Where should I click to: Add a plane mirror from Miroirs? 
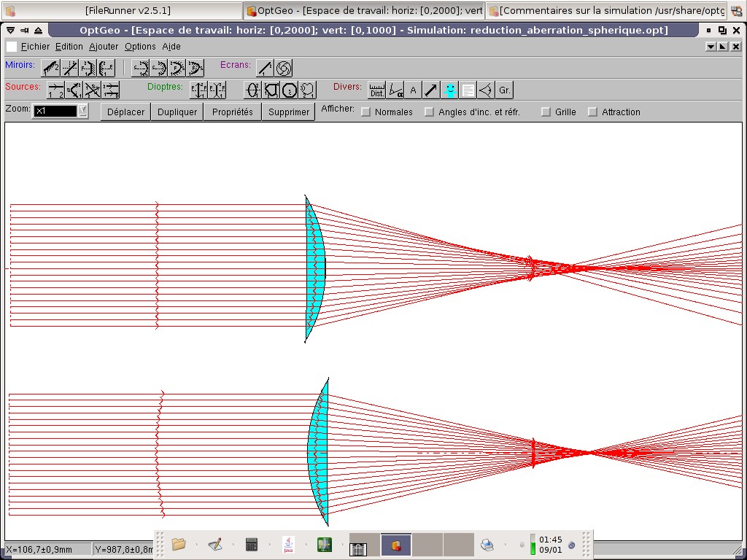(x=51, y=69)
